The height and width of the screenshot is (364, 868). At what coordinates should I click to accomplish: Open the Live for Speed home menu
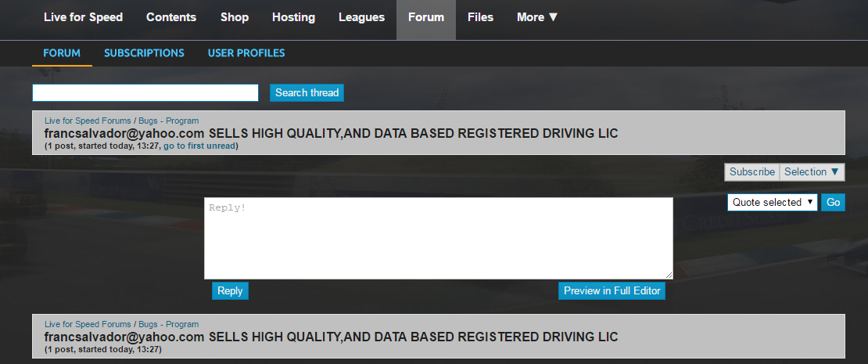pyautogui.click(x=83, y=17)
